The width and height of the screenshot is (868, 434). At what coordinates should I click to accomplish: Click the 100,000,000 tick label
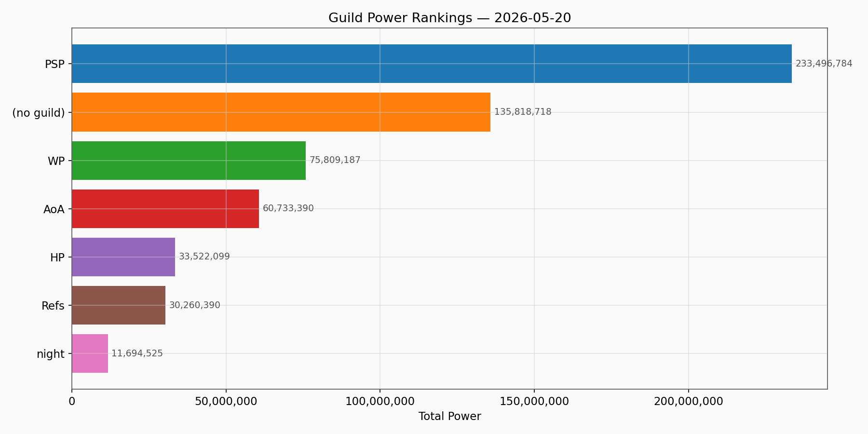380,401
